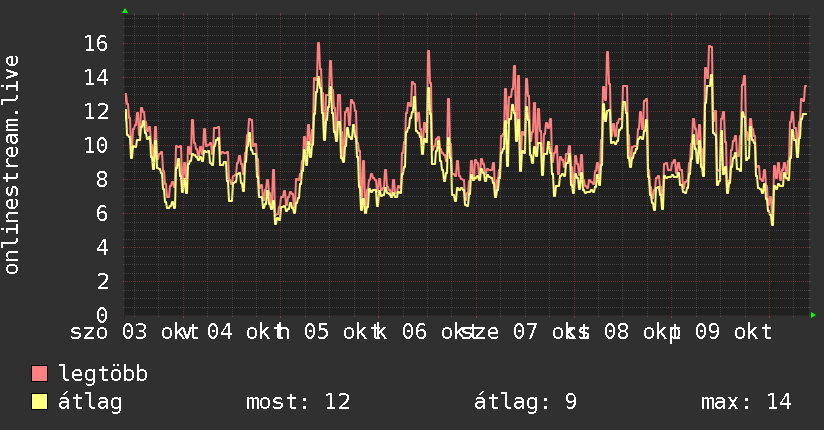This screenshot has height=430, width=824.
Task: Click the 'szo' day label on the x-axis
Action: tap(89, 333)
